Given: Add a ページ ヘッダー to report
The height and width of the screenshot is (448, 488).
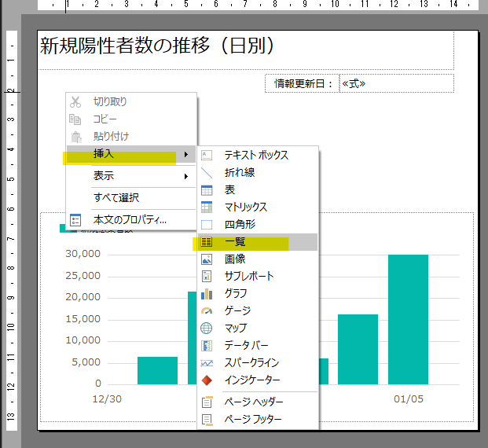Looking at the screenshot, I should [253, 402].
